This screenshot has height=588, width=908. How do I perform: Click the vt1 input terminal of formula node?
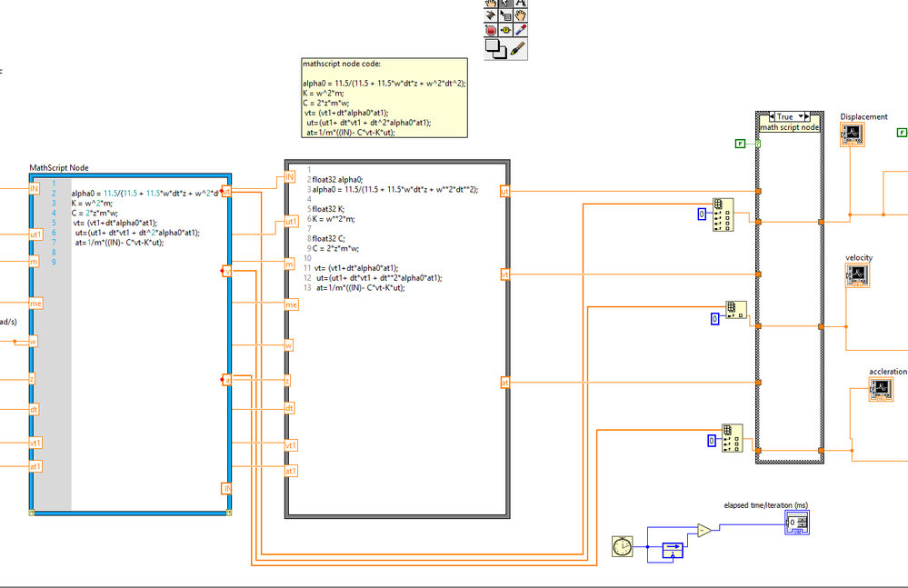[x=291, y=445]
